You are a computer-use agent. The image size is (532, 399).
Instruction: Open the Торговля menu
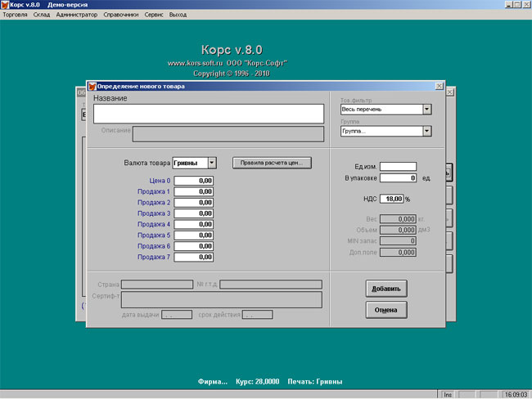(x=15, y=15)
